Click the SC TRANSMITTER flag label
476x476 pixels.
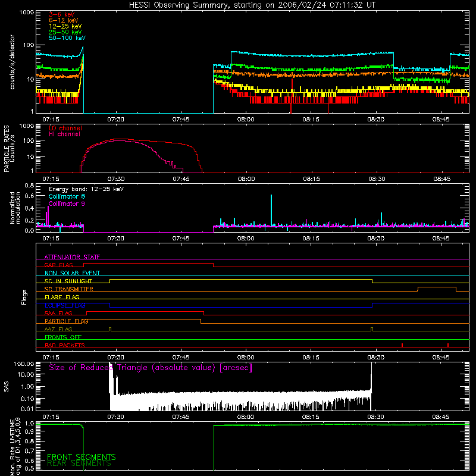point(69,289)
